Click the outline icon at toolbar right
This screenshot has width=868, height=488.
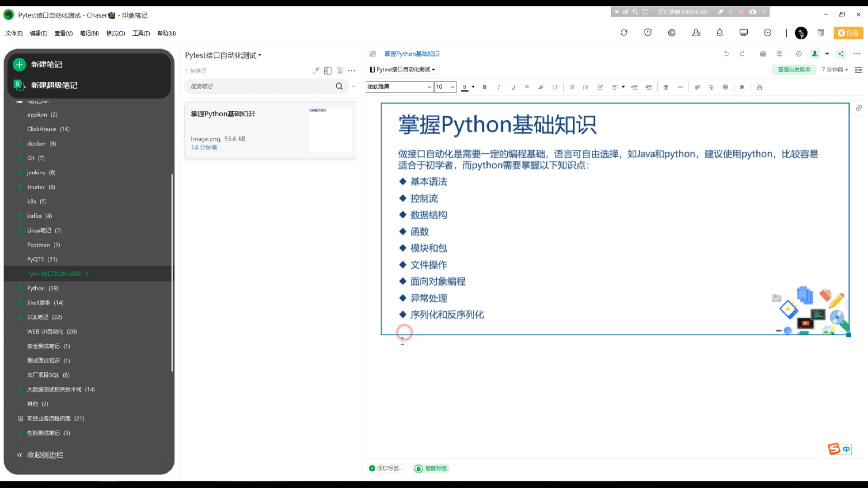pyautogui.click(x=859, y=70)
